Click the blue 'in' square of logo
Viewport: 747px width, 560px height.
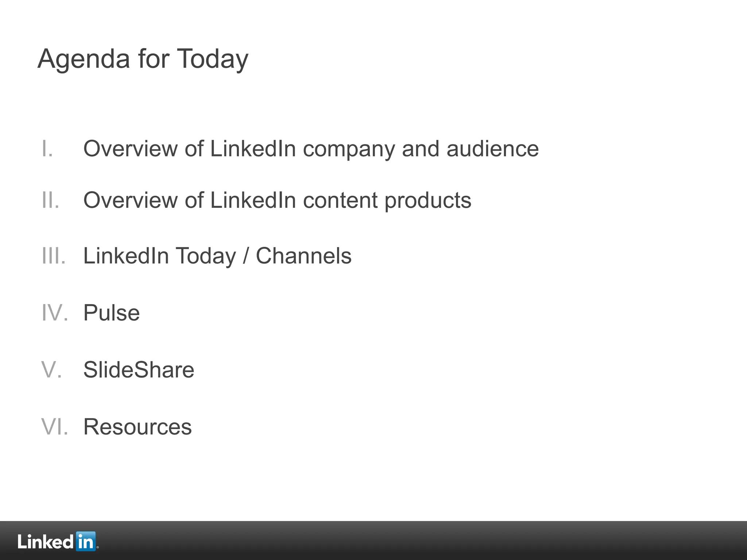pos(86,541)
